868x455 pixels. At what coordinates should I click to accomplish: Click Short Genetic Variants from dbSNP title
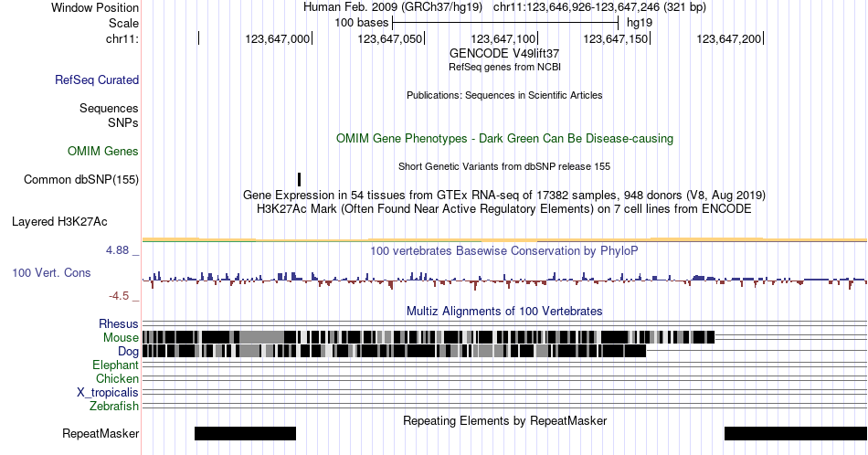pos(504,166)
